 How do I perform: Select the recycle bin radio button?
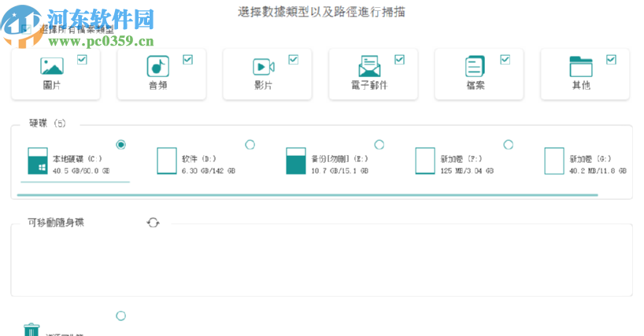(120, 316)
